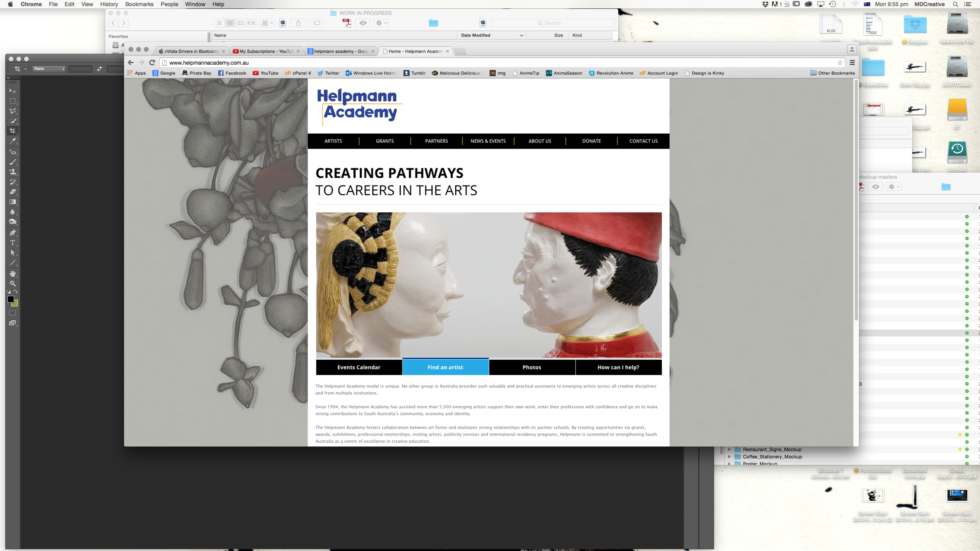Screen dimensions: 980x551
Task: Select the Pen tool
Action: tap(13, 232)
